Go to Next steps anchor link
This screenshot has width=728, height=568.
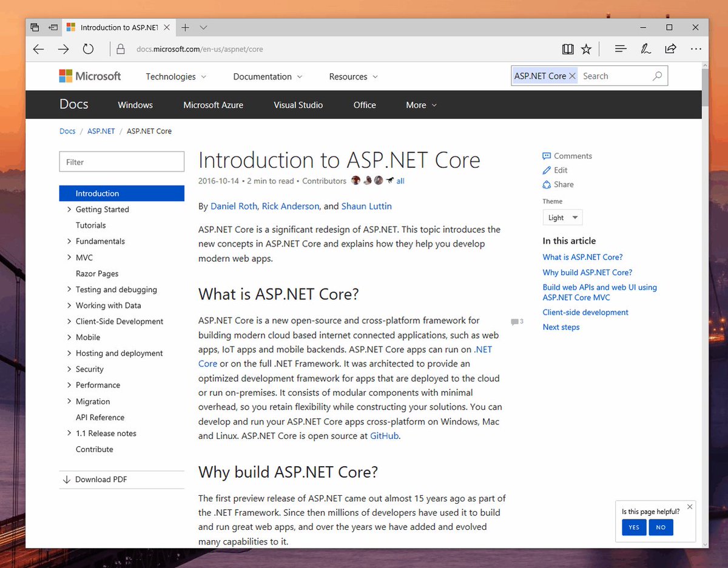point(561,327)
